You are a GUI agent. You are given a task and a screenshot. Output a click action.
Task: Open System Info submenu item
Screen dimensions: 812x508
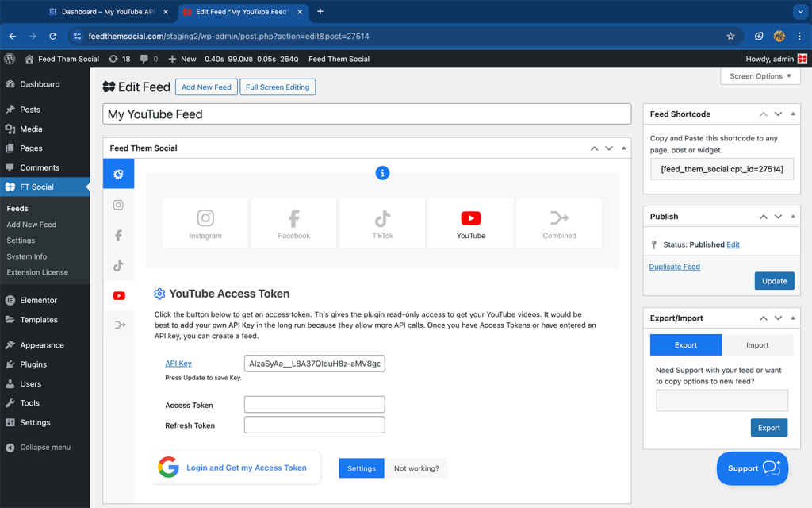tap(27, 256)
